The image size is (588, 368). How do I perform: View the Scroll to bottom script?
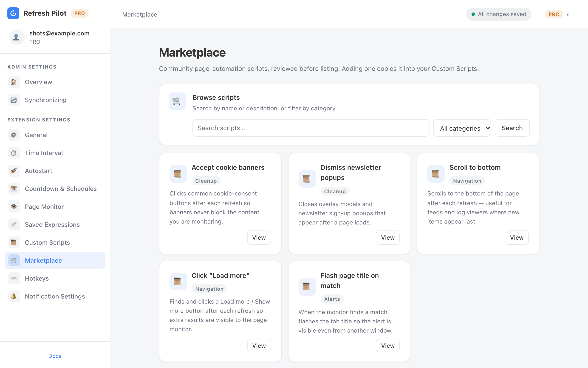pyautogui.click(x=517, y=238)
